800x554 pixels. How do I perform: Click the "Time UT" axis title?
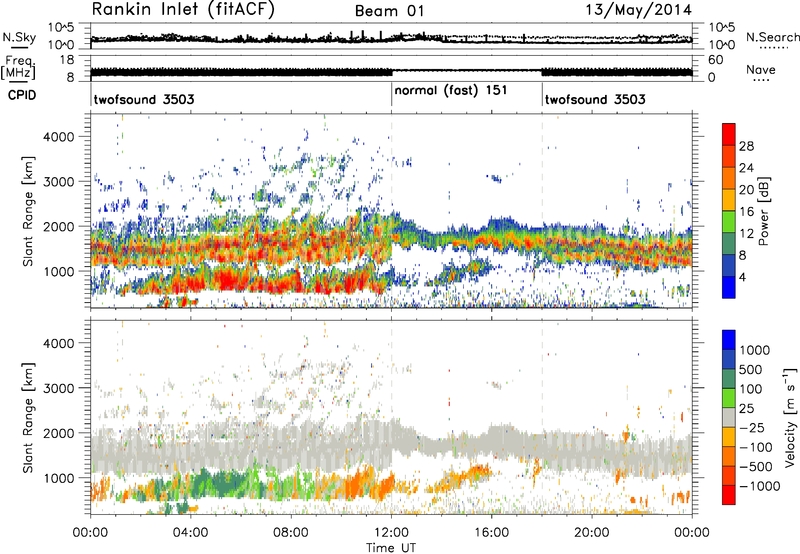[x=391, y=547]
